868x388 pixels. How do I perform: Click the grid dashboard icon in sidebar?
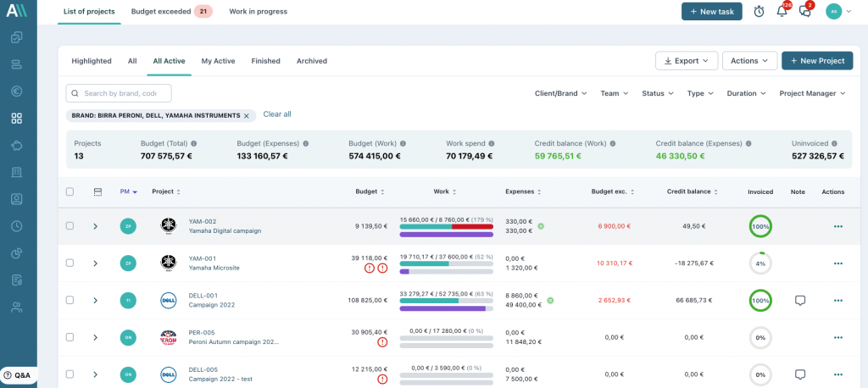click(16, 119)
